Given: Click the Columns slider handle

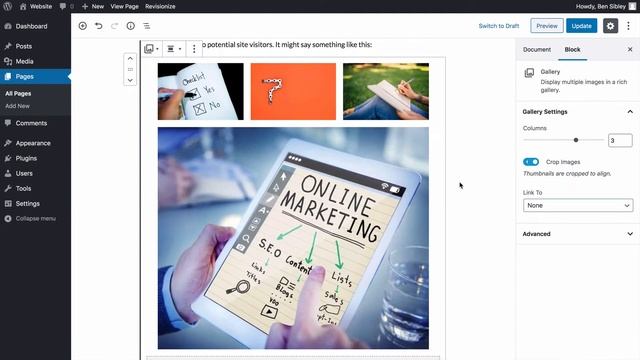Looking at the screenshot, I should tap(576, 140).
